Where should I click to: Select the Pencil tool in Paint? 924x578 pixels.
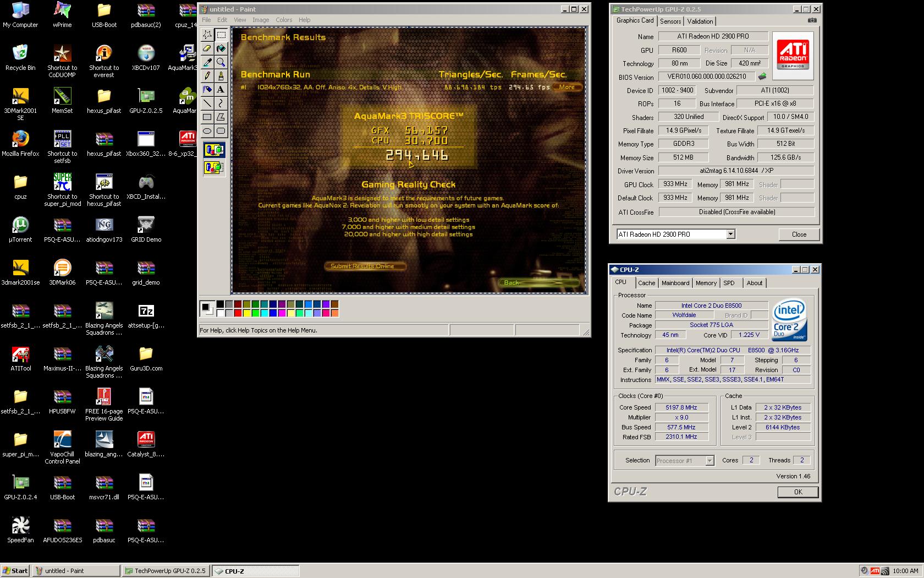(207, 76)
